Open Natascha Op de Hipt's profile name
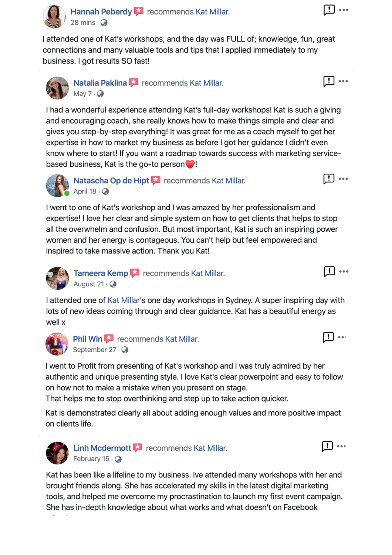Screen dimensions: 392x555 (111, 181)
